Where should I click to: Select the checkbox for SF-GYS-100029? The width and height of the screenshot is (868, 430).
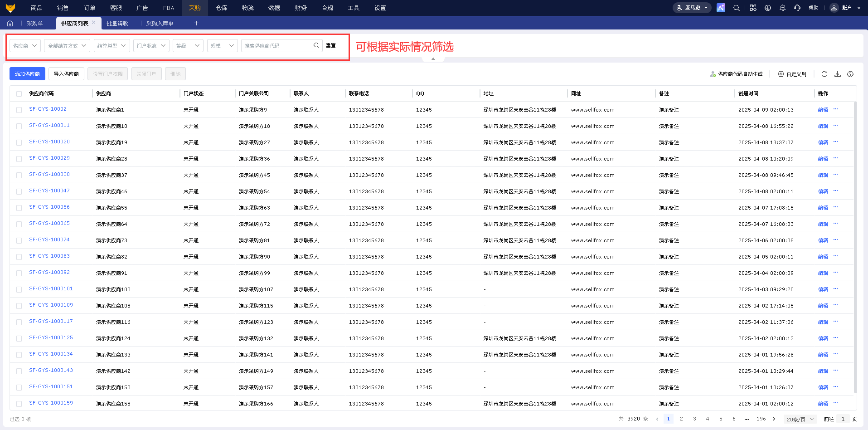[x=19, y=159]
